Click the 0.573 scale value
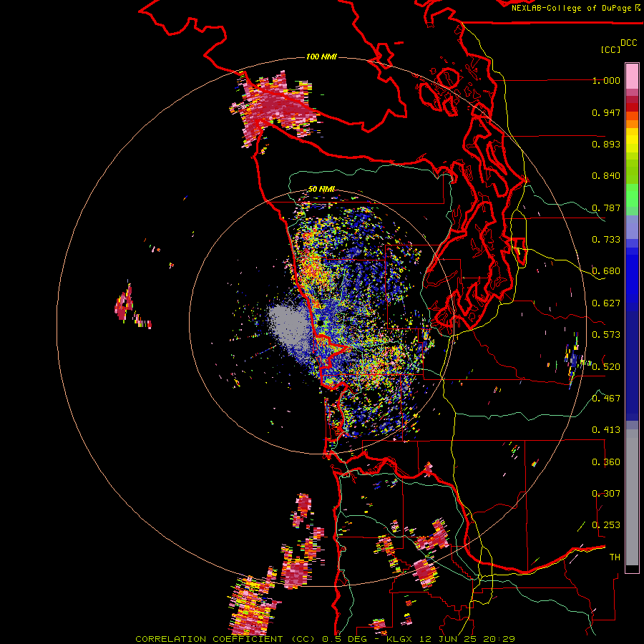The height and width of the screenshot is (644, 644). click(x=606, y=335)
